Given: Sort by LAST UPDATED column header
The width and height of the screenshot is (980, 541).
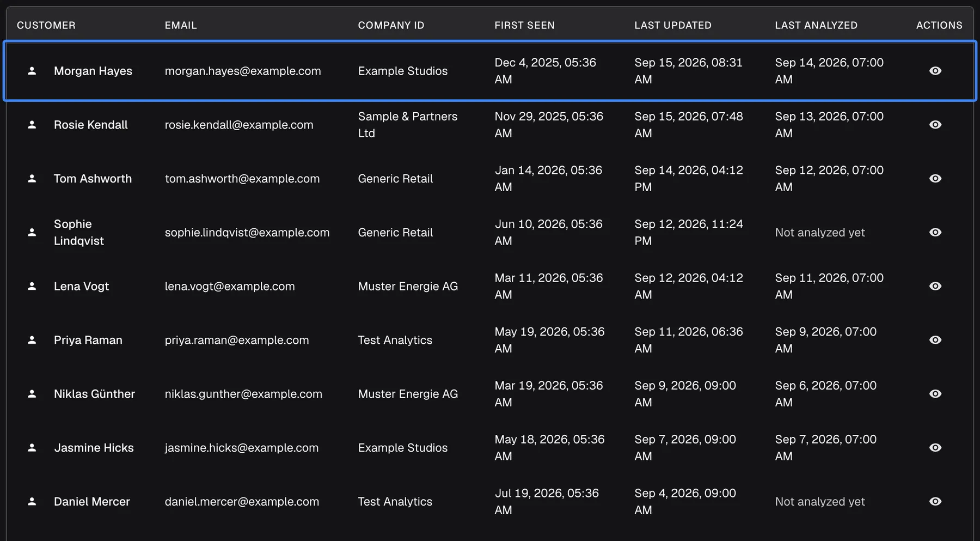Looking at the screenshot, I should 673,25.
